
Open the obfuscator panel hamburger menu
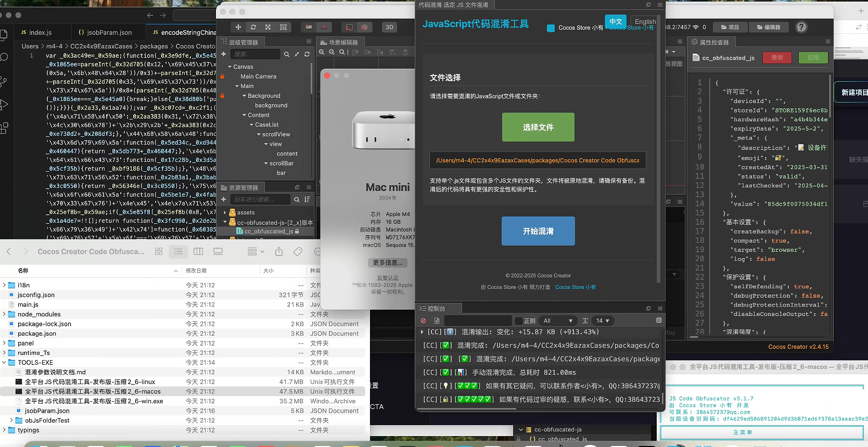660,5
